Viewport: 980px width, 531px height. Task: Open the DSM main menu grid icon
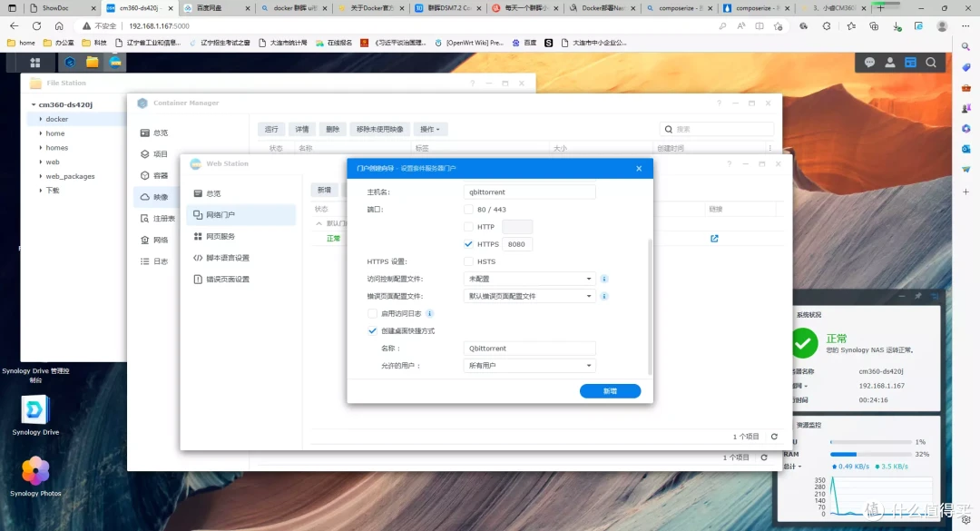[x=35, y=63]
